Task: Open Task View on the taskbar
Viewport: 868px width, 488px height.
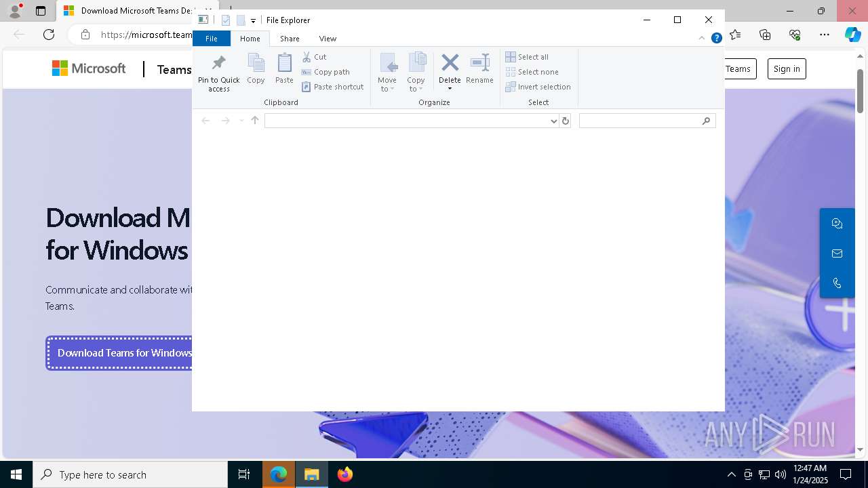Action: [x=244, y=474]
